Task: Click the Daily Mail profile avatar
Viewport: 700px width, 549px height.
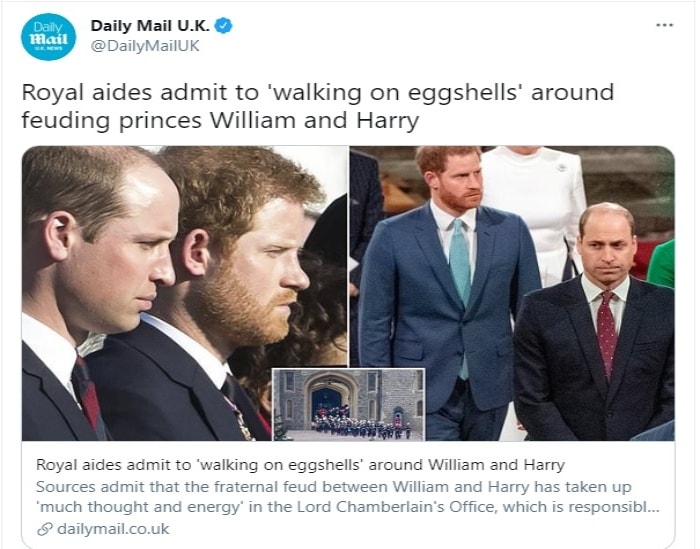Action: coord(48,37)
